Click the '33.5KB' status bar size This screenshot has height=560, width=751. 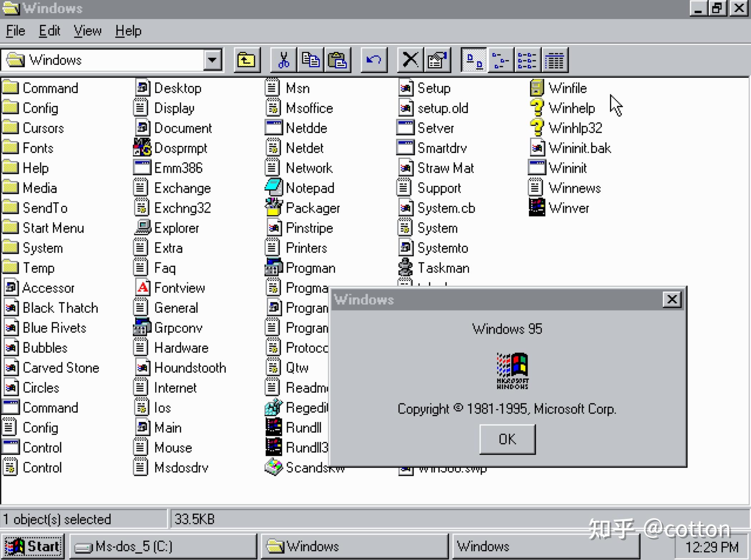pyautogui.click(x=194, y=519)
